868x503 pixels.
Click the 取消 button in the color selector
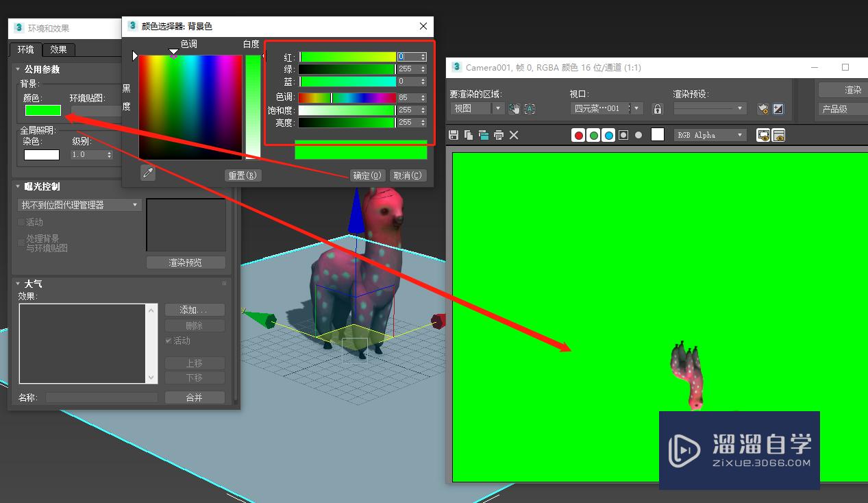point(408,175)
